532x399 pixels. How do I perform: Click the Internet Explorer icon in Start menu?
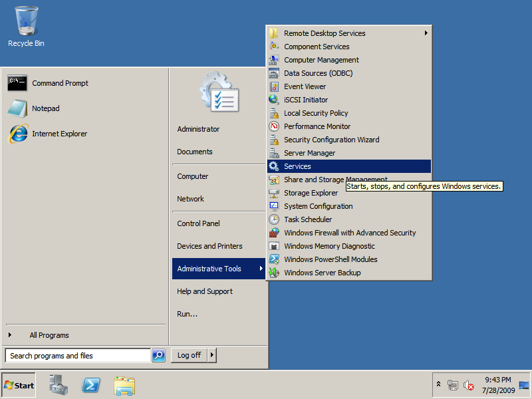(x=17, y=134)
